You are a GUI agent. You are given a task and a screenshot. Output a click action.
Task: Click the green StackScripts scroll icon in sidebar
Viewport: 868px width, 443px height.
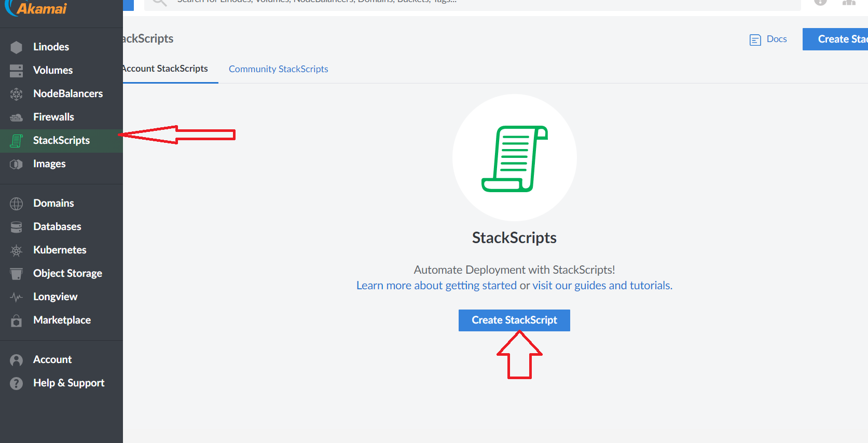coord(17,141)
